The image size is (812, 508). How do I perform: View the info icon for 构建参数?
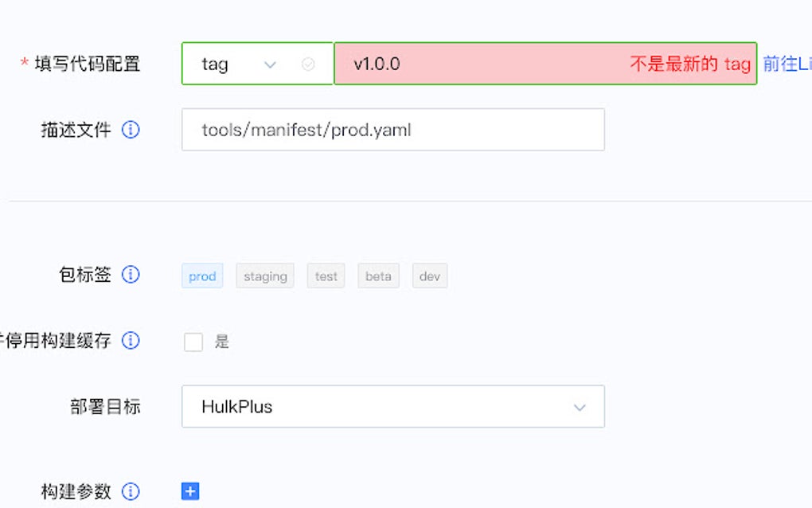click(x=130, y=491)
